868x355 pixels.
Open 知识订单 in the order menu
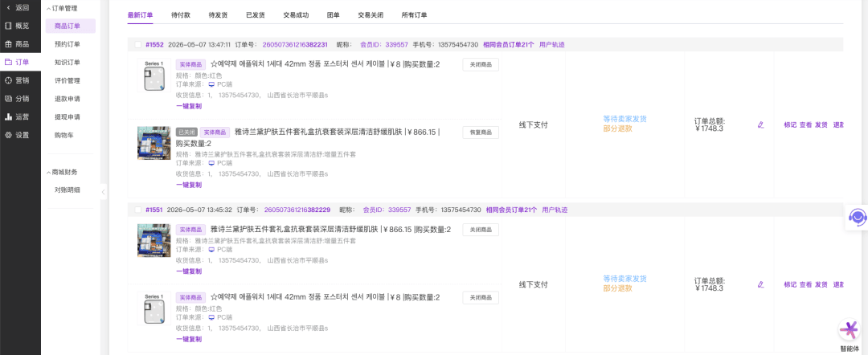click(68, 63)
